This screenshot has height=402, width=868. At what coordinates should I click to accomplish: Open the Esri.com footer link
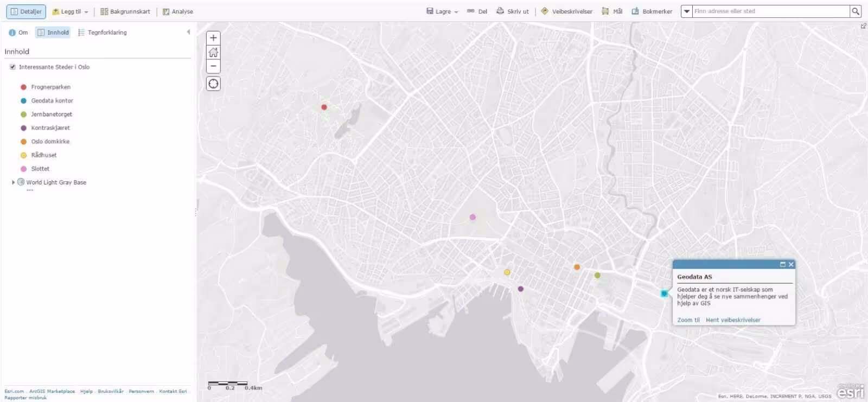click(14, 391)
